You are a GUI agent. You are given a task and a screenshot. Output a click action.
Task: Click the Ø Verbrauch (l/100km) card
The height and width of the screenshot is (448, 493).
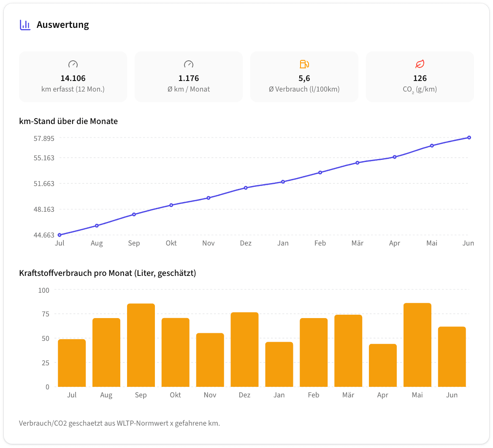coord(304,77)
